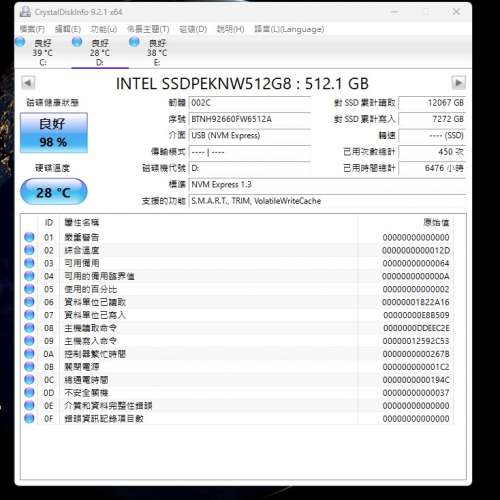Viewport: 500px width, 500px height.
Task: Click status orb for attribute 0F
Action: coord(29,418)
